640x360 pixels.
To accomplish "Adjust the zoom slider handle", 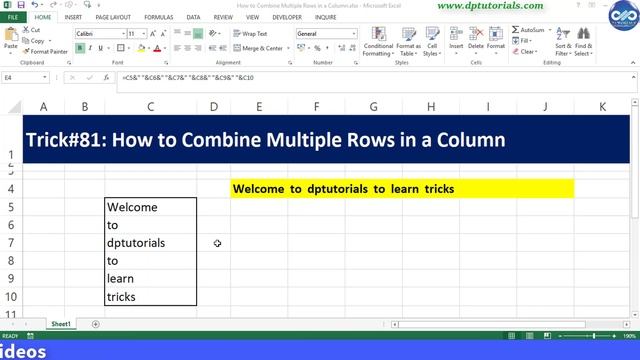I will 594,336.
